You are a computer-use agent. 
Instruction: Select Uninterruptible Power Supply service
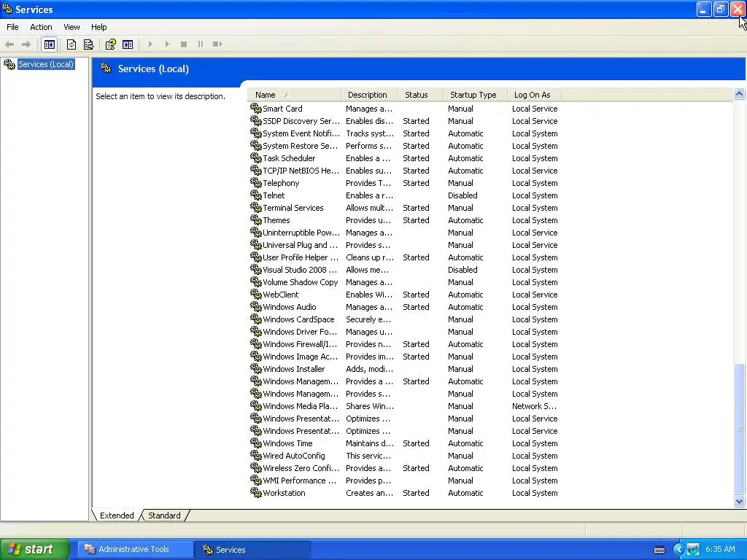click(x=404, y=233)
